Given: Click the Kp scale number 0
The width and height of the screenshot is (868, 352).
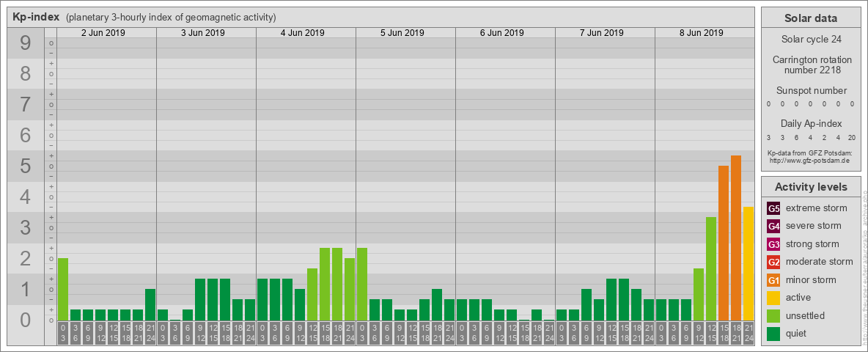Looking at the screenshot, I should [25, 320].
